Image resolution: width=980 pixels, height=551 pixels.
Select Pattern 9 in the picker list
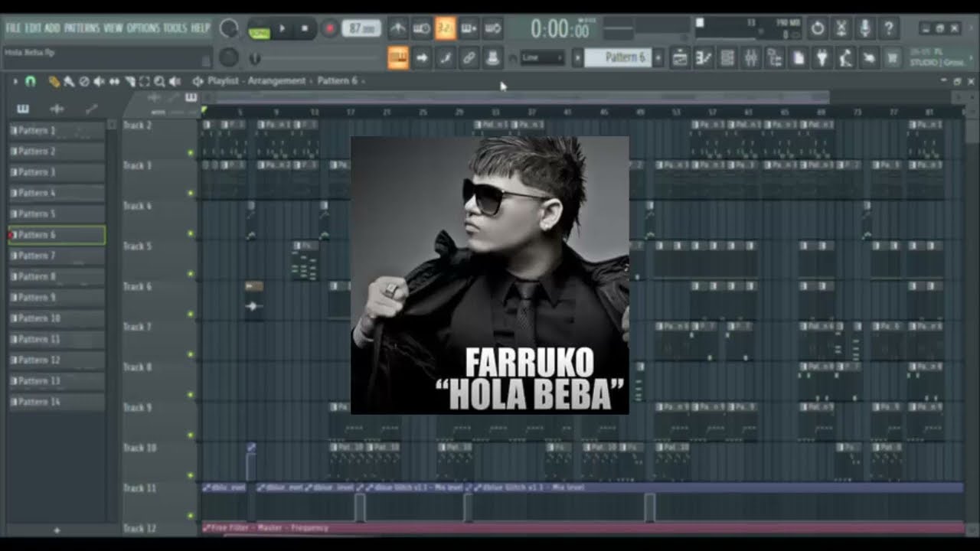tap(57, 298)
